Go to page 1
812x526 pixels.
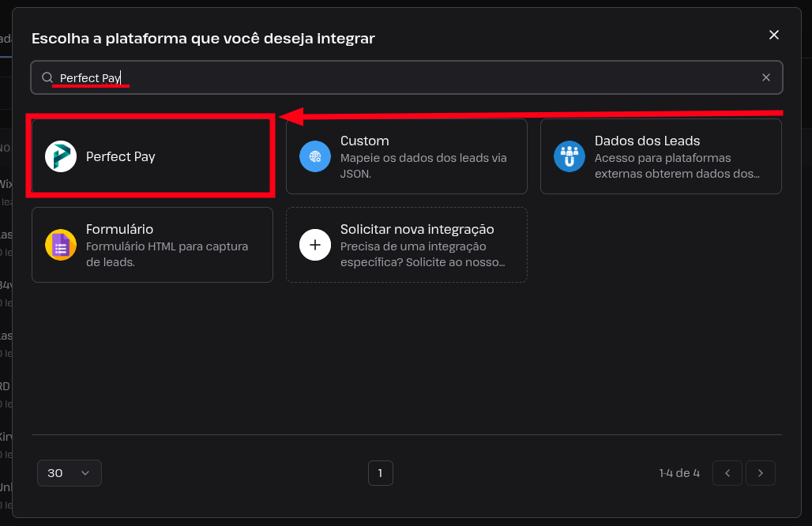click(x=381, y=473)
